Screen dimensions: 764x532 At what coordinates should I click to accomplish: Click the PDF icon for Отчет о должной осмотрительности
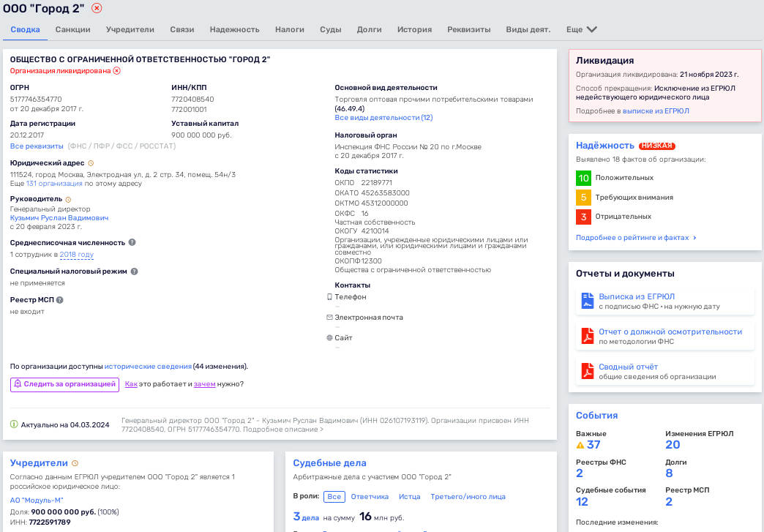588,336
